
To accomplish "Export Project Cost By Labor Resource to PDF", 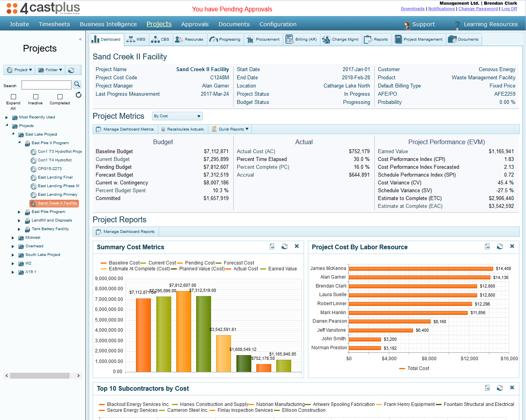I will [487, 247].
